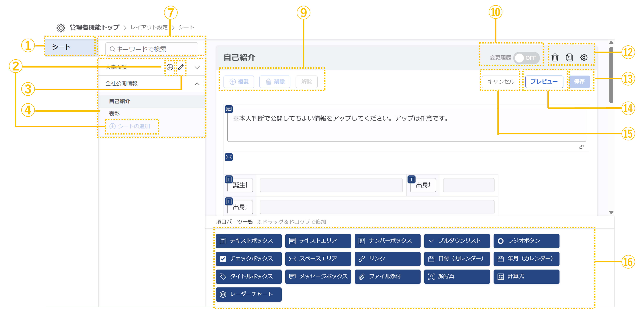Expand the 人事面談 section chevron
The height and width of the screenshot is (309, 644).
[x=197, y=67]
